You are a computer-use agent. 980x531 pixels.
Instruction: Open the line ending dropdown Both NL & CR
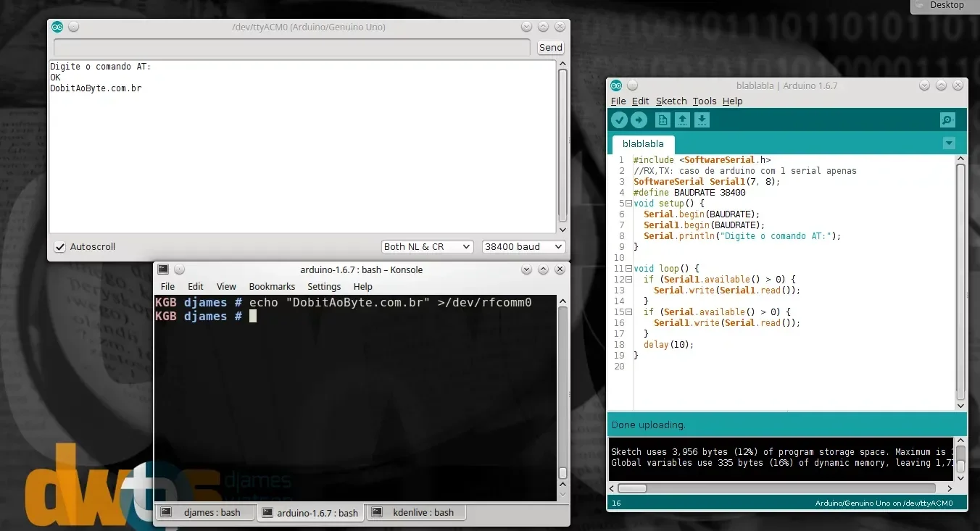427,247
